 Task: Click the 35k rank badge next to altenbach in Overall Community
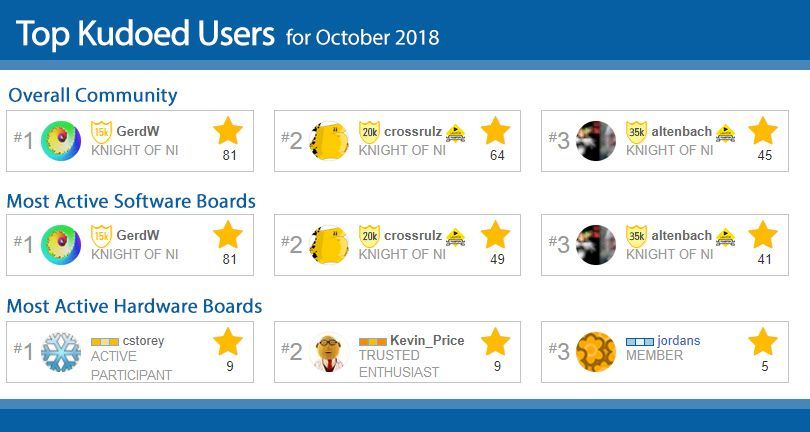tap(636, 132)
